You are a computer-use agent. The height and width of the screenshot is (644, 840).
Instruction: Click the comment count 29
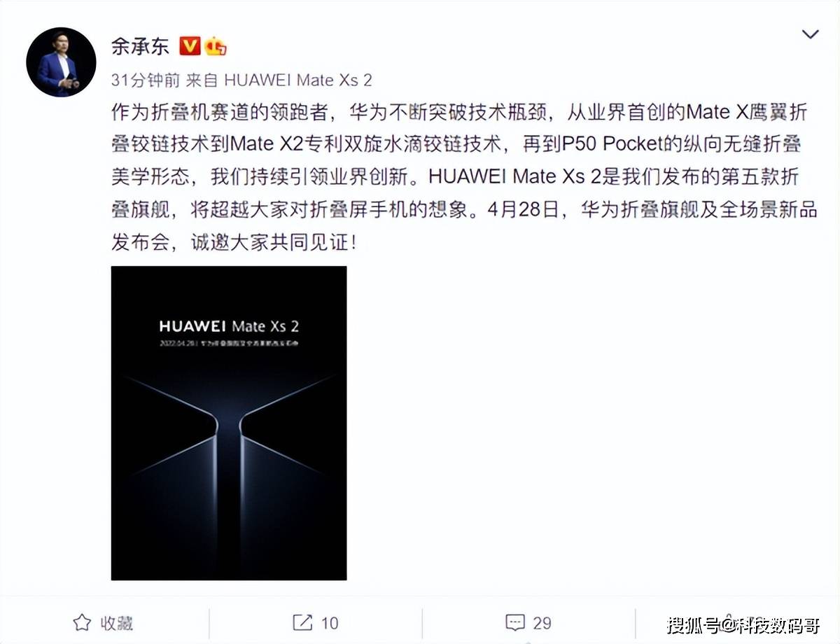(x=542, y=622)
